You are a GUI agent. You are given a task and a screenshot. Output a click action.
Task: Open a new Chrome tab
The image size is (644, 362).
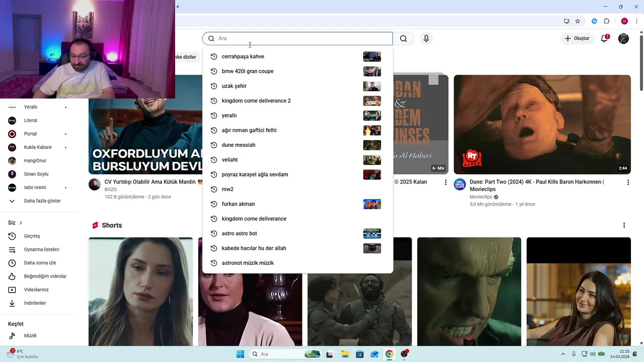click(x=178, y=7)
